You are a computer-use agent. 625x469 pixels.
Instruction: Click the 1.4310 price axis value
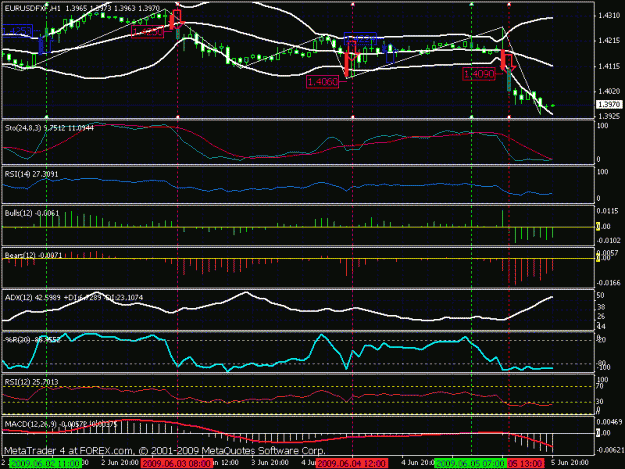pos(609,16)
